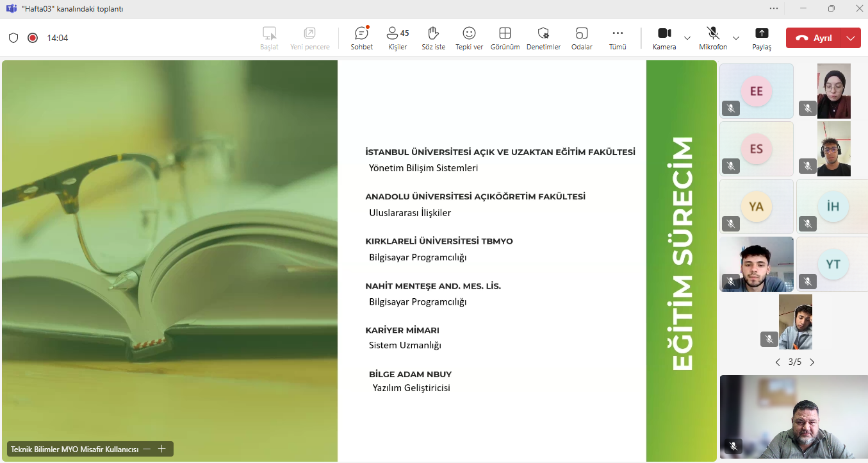Select the EE participant tile
The image size is (868, 463).
(756, 91)
